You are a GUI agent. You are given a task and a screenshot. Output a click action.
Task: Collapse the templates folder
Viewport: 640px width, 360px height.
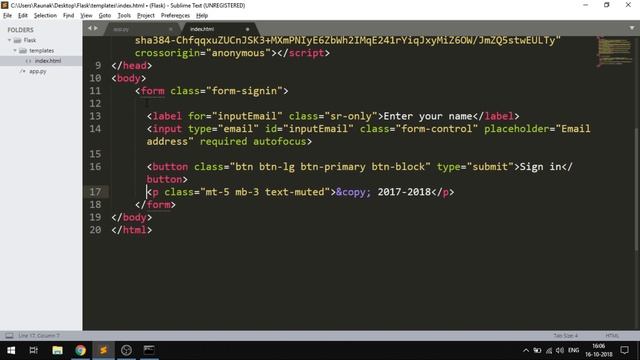pyautogui.click(x=15, y=51)
